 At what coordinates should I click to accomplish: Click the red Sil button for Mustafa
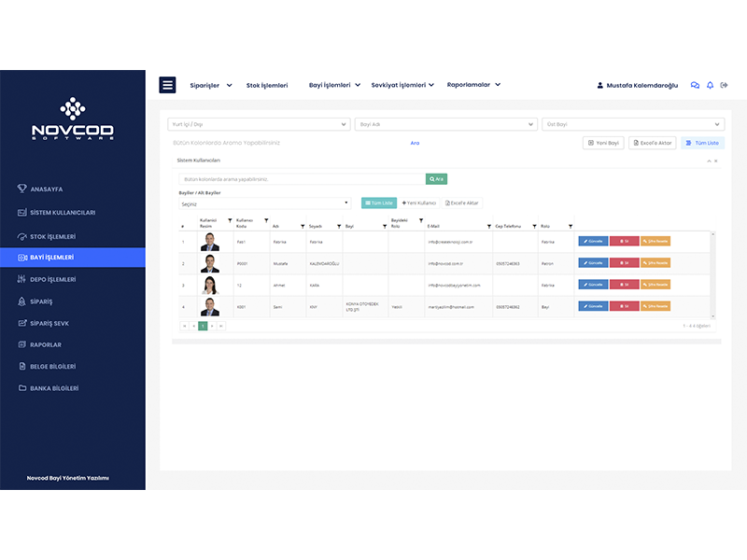pos(624,263)
